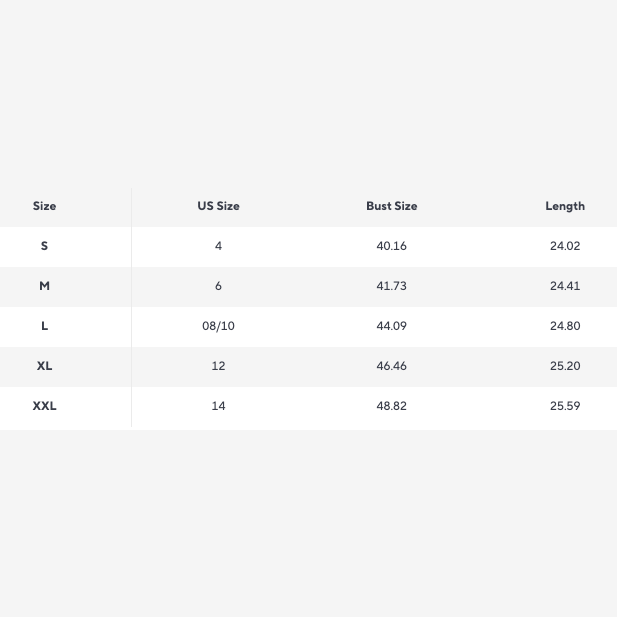617x617 pixels.
Task: Click bust size value 40.16
Action: pyautogui.click(x=391, y=246)
